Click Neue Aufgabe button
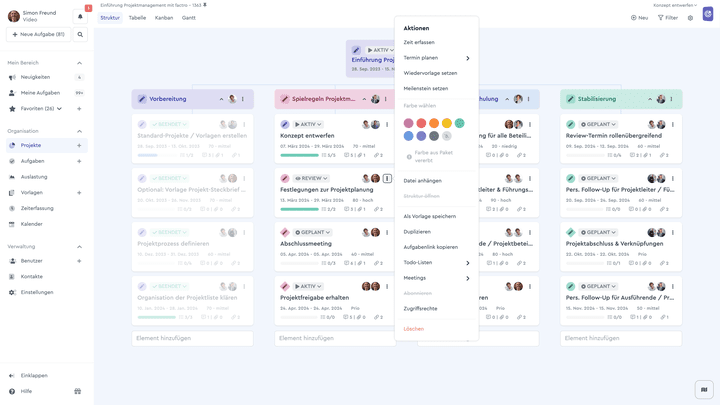 (39, 34)
